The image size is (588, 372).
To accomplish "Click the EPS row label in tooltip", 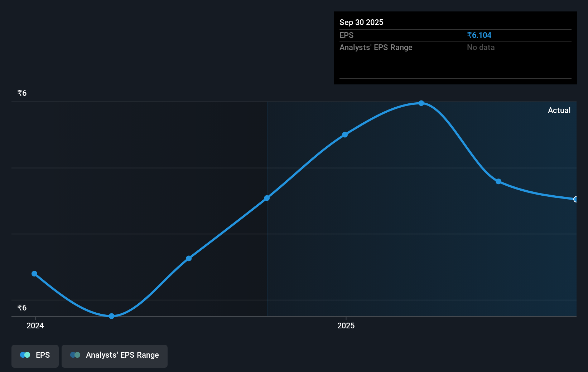I will pyautogui.click(x=346, y=35).
